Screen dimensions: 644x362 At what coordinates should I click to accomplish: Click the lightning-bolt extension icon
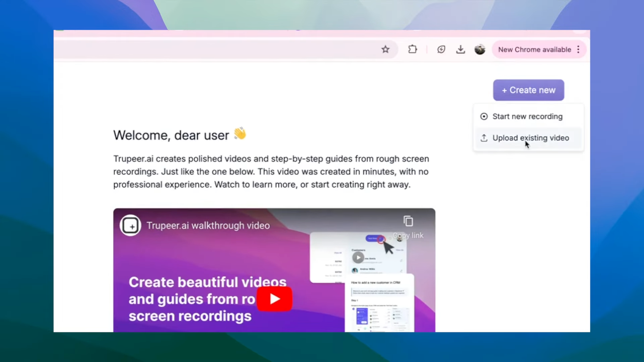click(x=441, y=50)
